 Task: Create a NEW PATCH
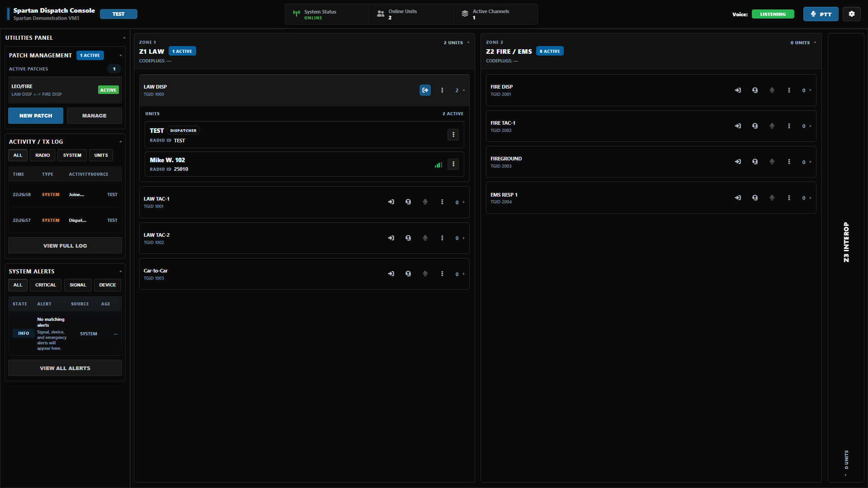(x=36, y=116)
